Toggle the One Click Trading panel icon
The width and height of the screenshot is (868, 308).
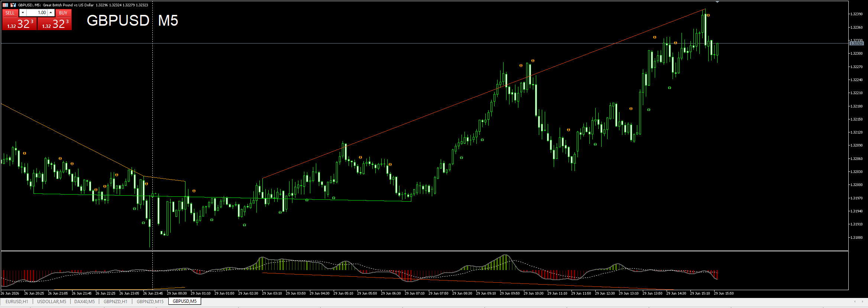pyautogui.click(x=6, y=5)
